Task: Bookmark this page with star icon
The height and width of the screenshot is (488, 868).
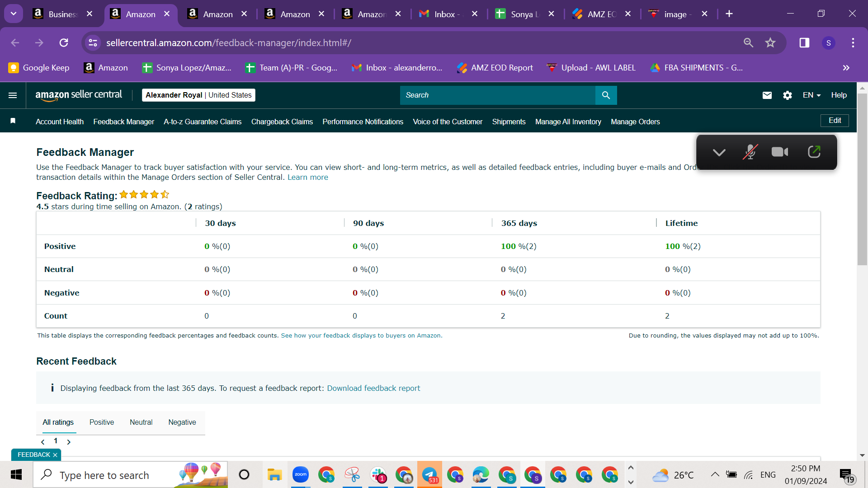Action: [x=770, y=42]
